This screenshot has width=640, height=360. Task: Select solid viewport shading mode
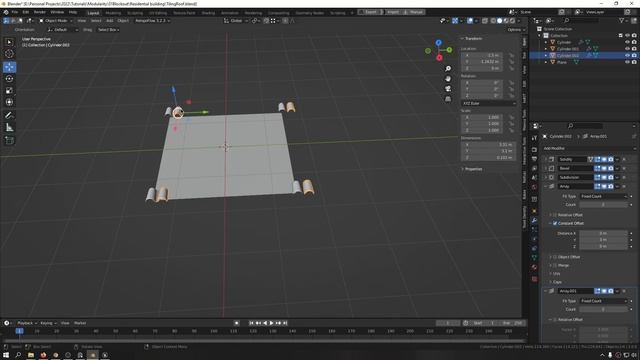[499, 20]
